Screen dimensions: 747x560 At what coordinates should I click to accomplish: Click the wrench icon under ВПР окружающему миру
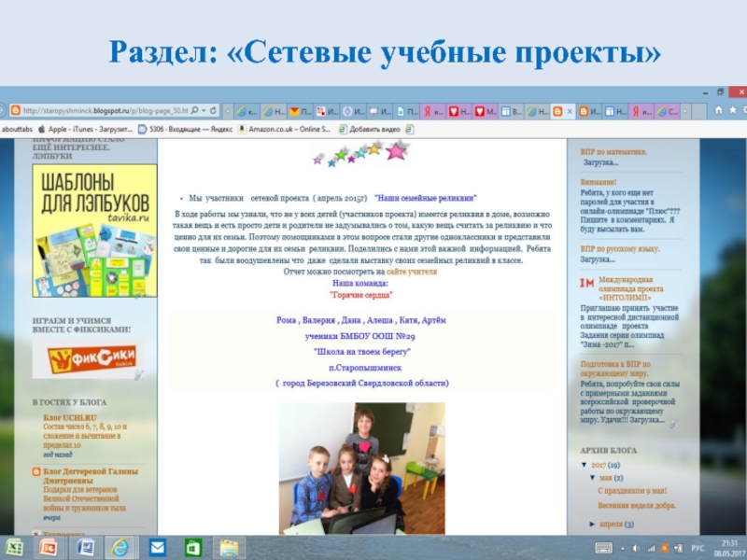673,423
